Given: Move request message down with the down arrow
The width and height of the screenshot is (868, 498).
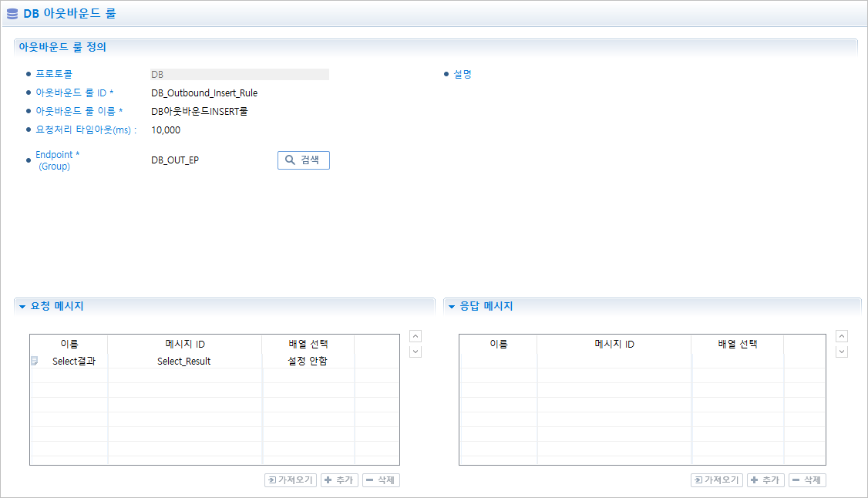Looking at the screenshot, I should [x=415, y=352].
